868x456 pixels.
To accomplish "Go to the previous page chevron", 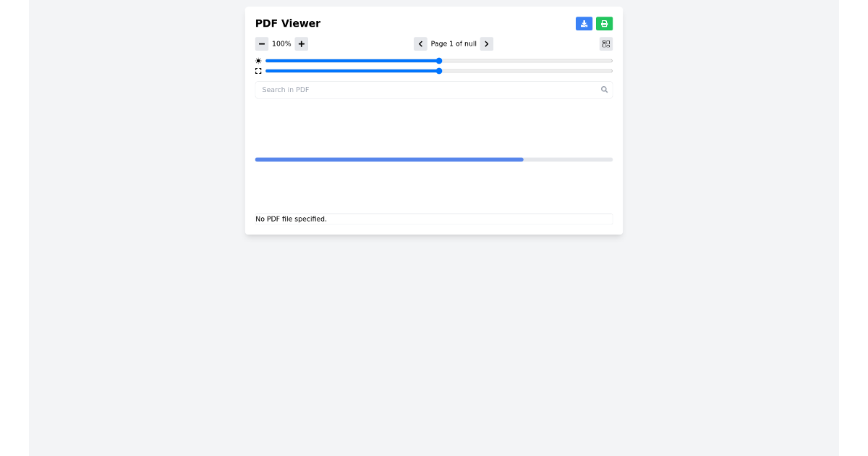I will (x=420, y=43).
